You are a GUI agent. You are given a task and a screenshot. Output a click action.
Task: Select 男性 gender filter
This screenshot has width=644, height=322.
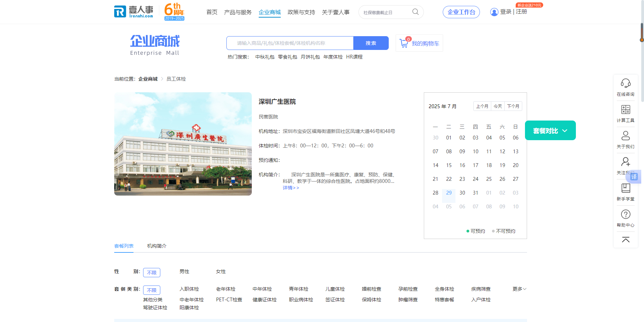(x=184, y=272)
